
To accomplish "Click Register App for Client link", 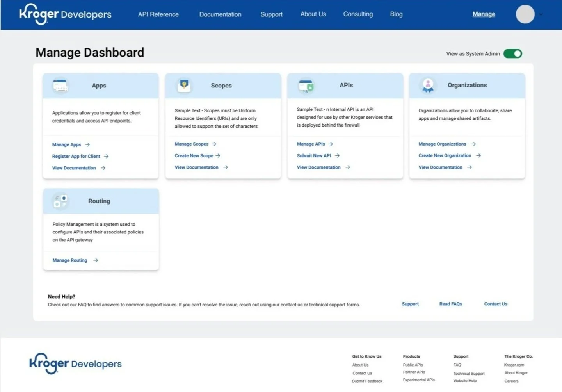I will pyautogui.click(x=76, y=156).
